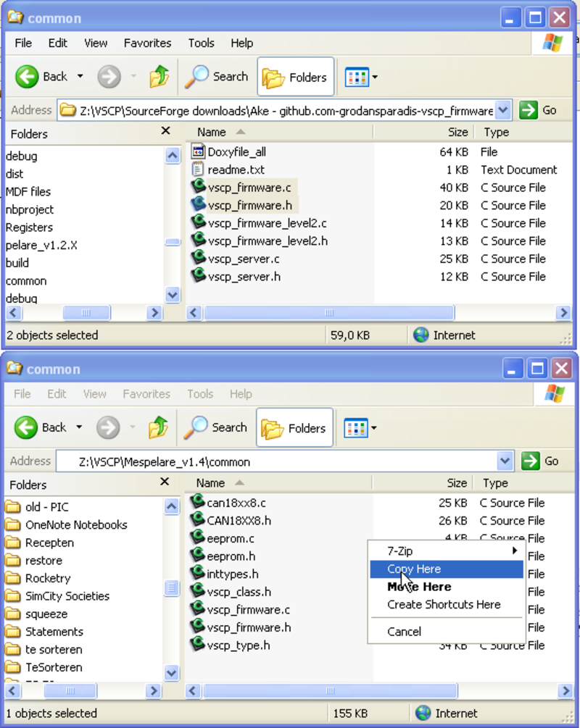Toggle Folders pane button in top window
Image resolution: width=580 pixels, height=728 pixels.
pyautogui.click(x=295, y=77)
